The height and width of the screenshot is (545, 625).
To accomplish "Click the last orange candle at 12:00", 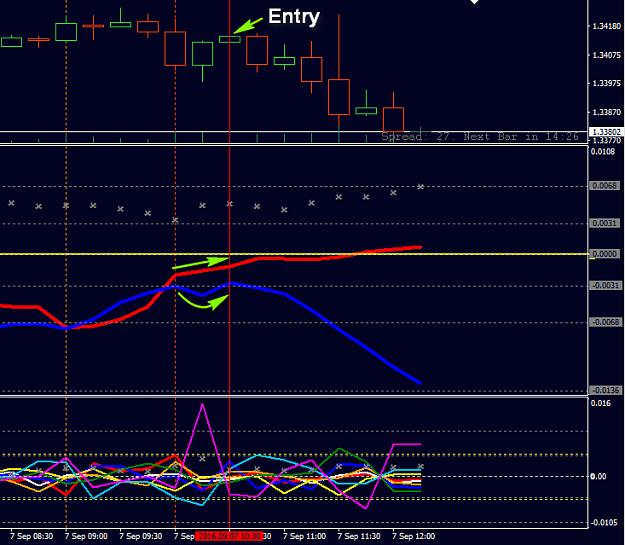I will click(x=393, y=119).
